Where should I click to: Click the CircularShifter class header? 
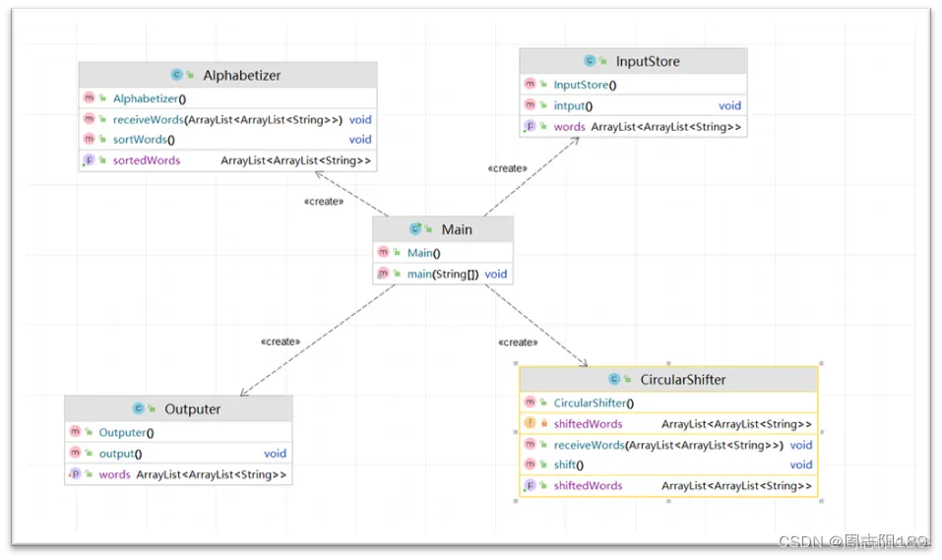click(668, 379)
